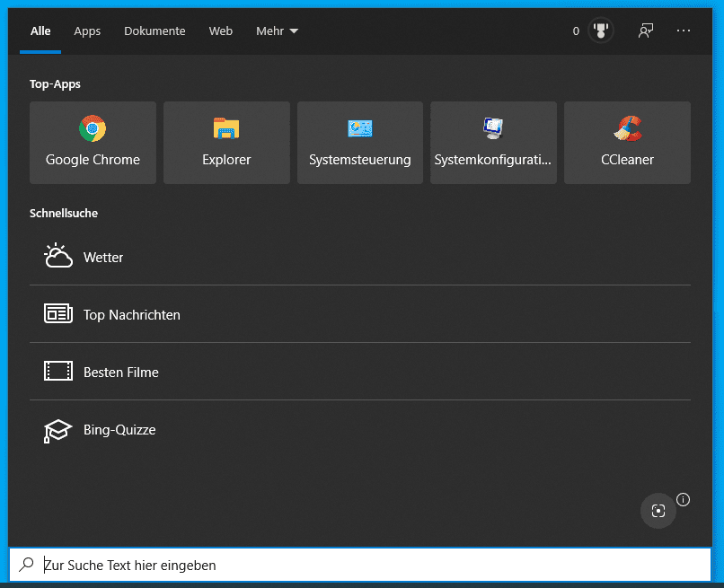The image size is (724, 588).
Task: Launch CCleaner from Top-Apps
Action: [x=627, y=143]
